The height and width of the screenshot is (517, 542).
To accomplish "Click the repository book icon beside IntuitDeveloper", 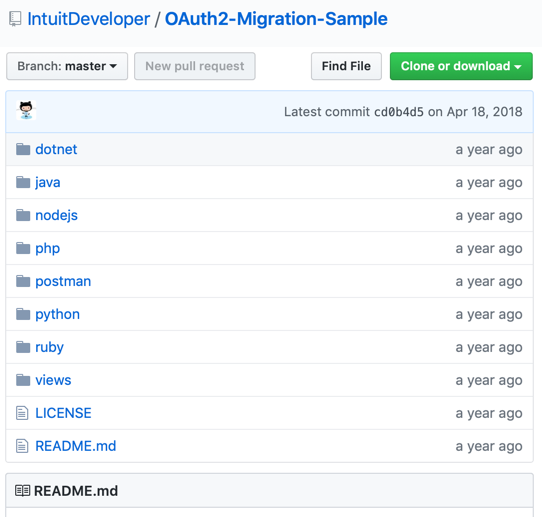I will (x=15, y=19).
